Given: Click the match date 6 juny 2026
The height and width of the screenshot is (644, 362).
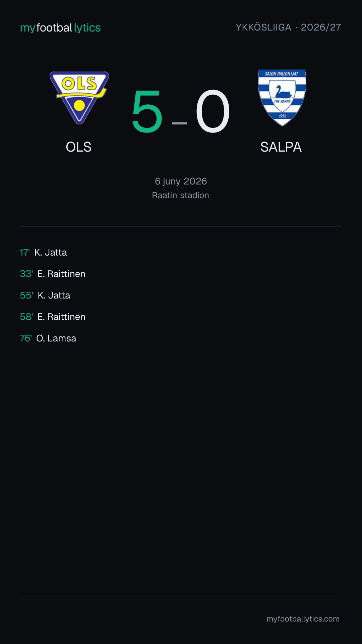Looking at the screenshot, I should click(x=181, y=181).
